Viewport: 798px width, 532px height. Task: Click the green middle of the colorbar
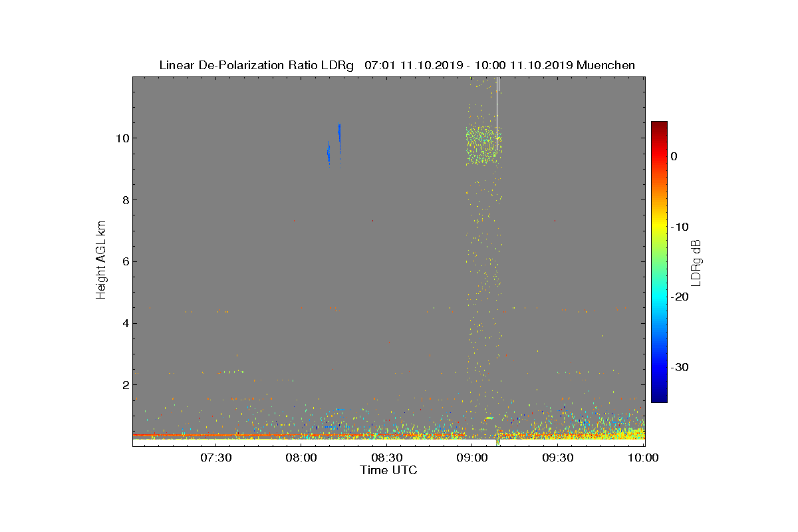[x=659, y=262]
